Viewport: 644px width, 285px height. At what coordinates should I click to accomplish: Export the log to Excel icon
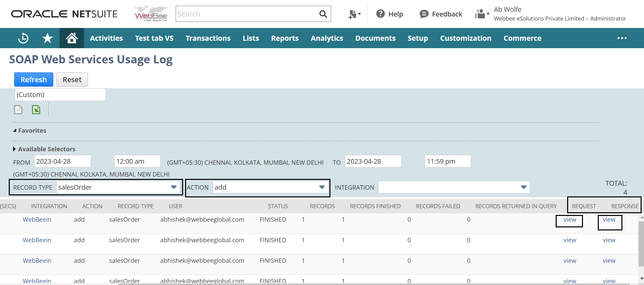(x=36, y=110)
